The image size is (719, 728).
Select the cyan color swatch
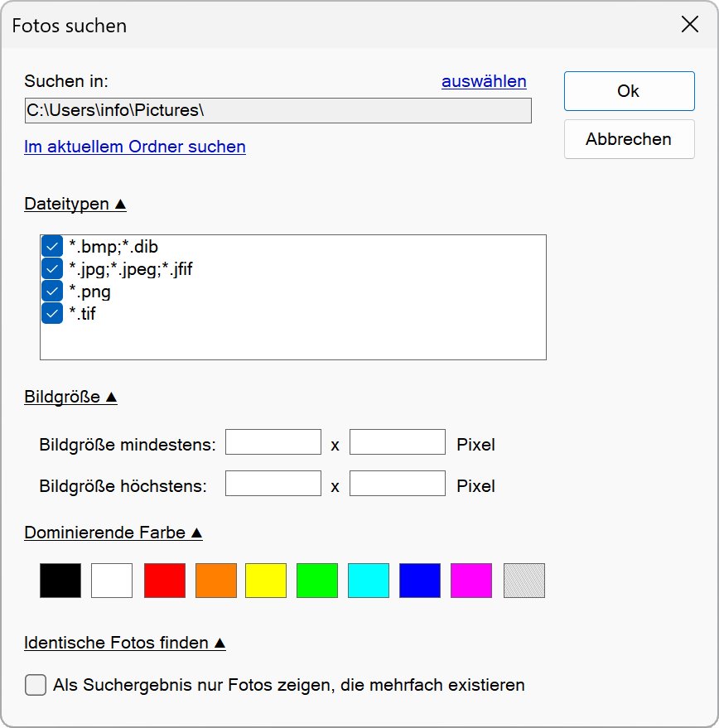coord(369,581)
